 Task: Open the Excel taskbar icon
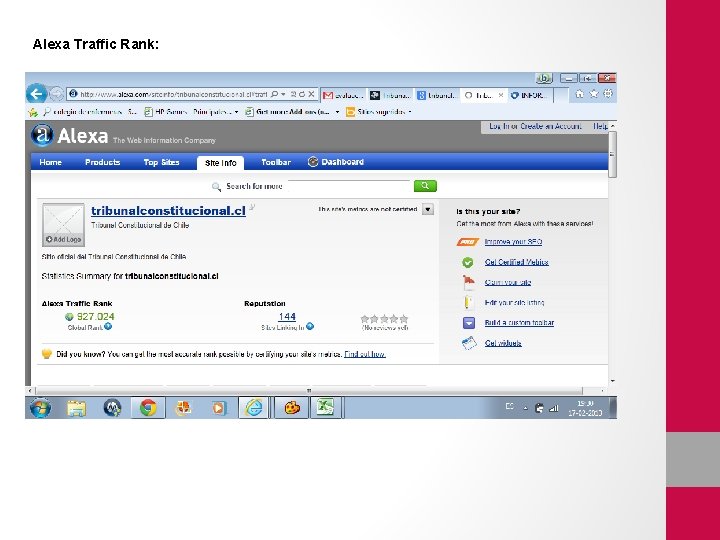tap(326, 408)
